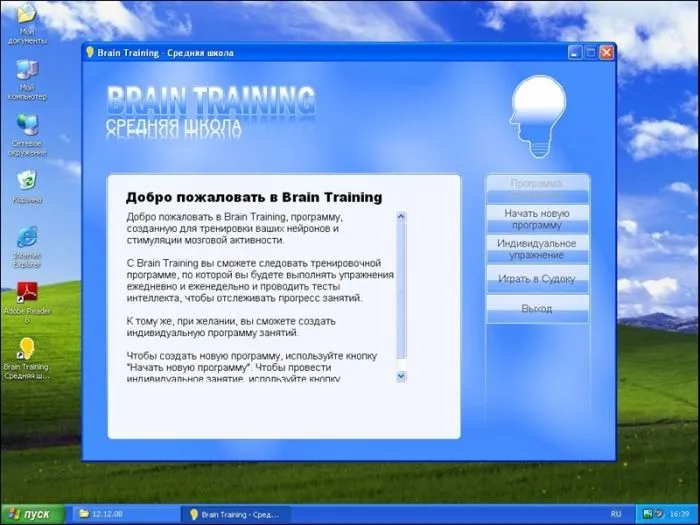Minimize the Brain Training window
The height and width of the screenshot is (525, 700).
click(x=575, y=53)
